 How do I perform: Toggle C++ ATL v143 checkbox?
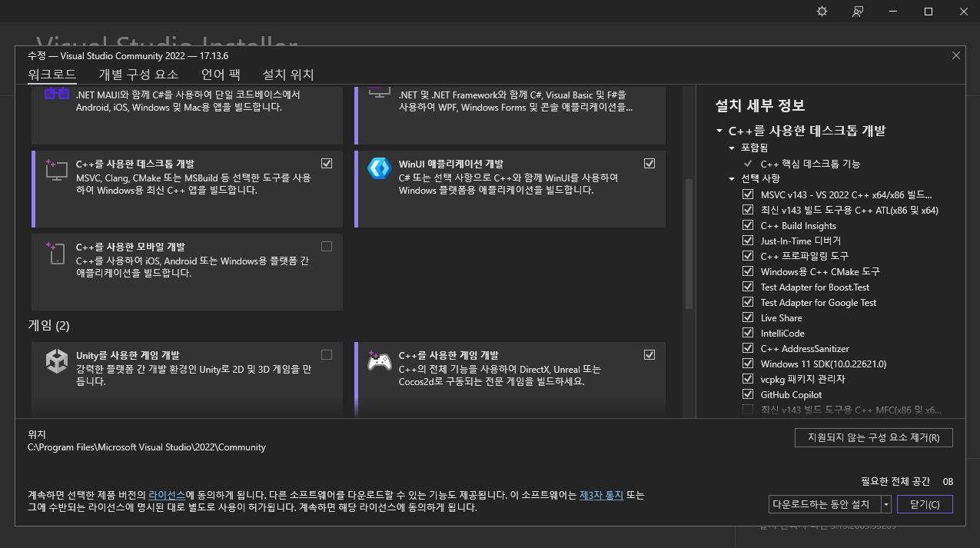pos(748,210)
